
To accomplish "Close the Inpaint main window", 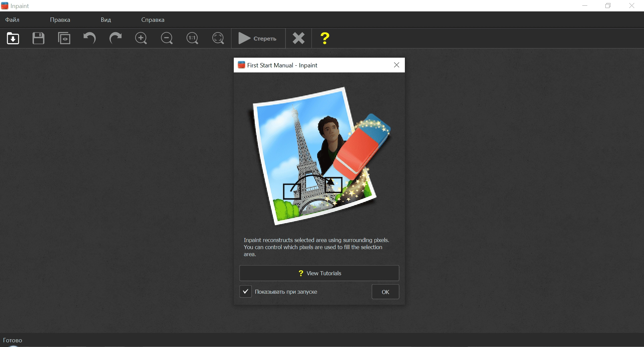I will point(632,6).
